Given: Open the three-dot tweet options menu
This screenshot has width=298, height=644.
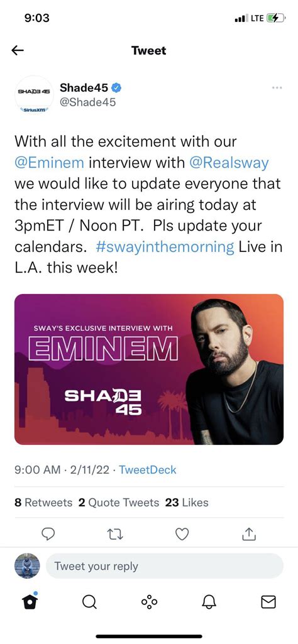Looking at the screenshot, I should 277,87.
